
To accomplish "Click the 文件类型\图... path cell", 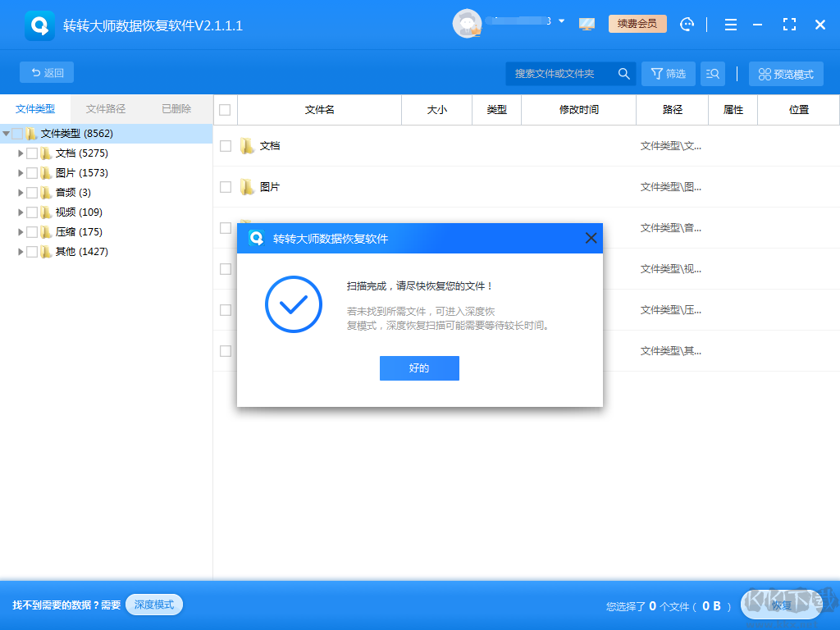I will (x=671, y=187).
